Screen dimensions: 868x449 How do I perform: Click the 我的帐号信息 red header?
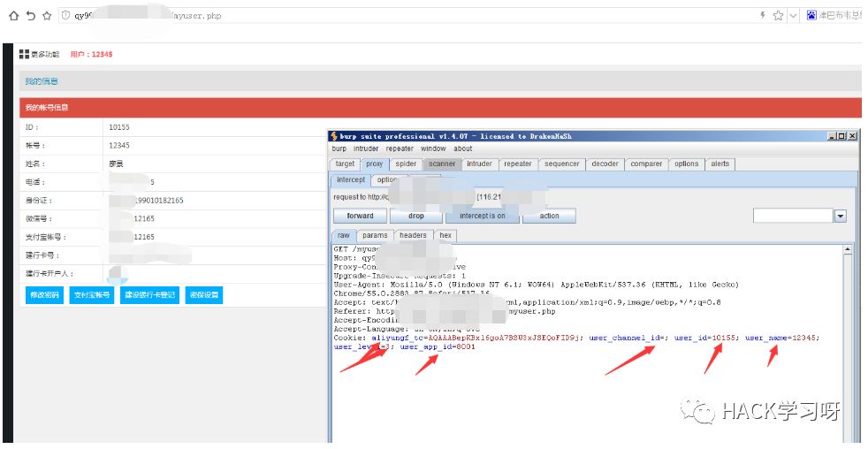tap(440, 108)
